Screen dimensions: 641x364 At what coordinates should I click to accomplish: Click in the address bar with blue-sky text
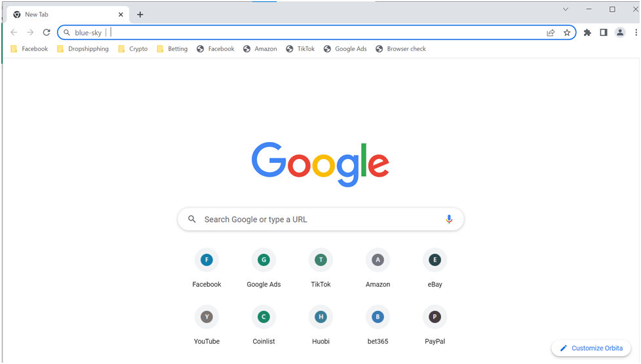(x=317, y=32)
